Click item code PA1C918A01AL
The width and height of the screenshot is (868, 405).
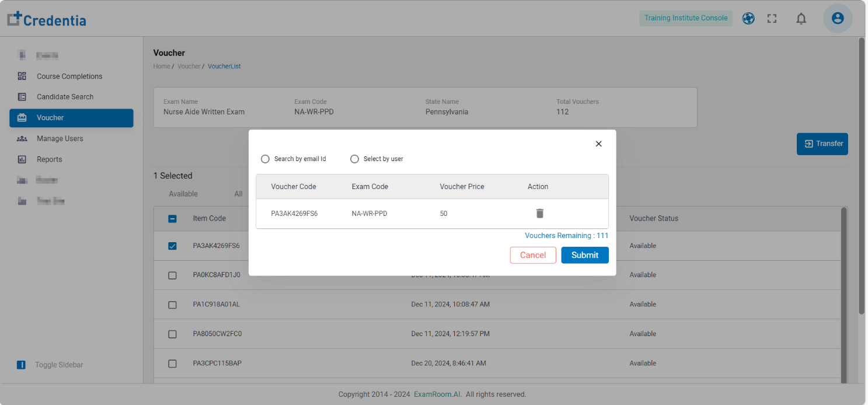click(216, 305)
